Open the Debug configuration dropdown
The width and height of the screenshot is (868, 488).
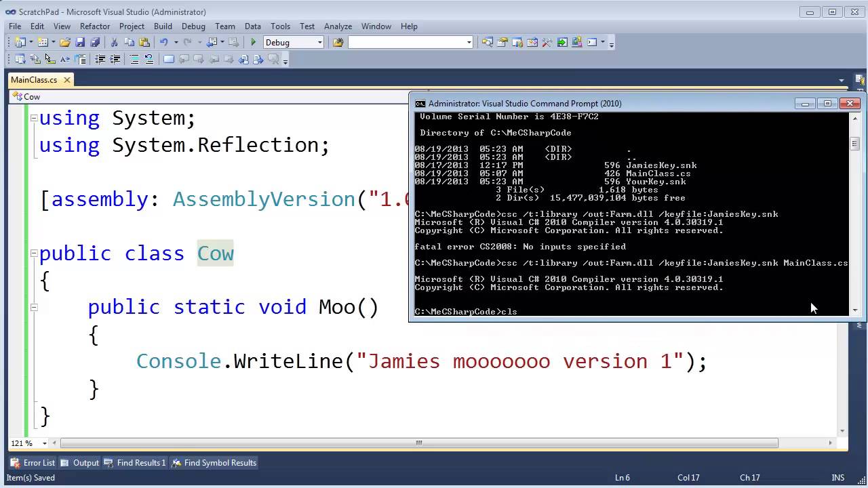click(x=319, y=42)
